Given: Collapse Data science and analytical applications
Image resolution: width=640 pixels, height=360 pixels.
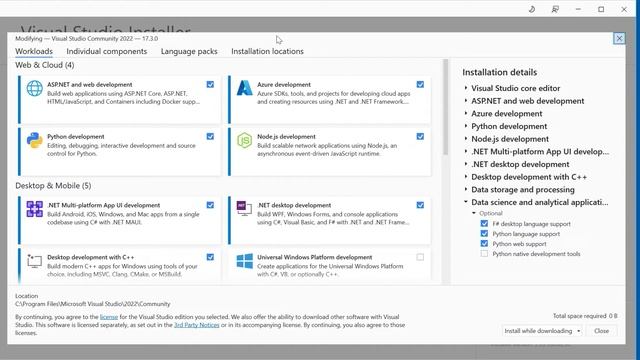Looking at the screenshot, I should pos(466,202).
